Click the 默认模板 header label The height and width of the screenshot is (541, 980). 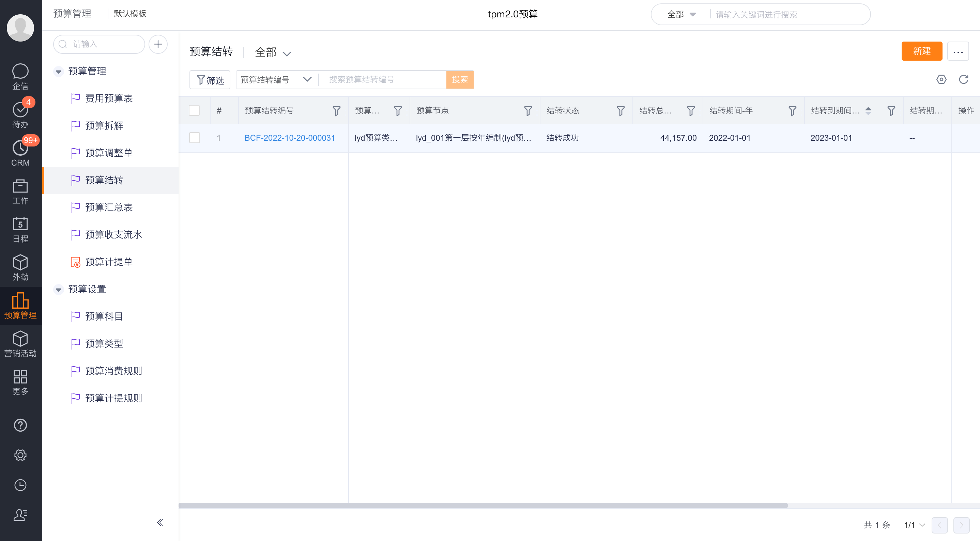[130, 14]
